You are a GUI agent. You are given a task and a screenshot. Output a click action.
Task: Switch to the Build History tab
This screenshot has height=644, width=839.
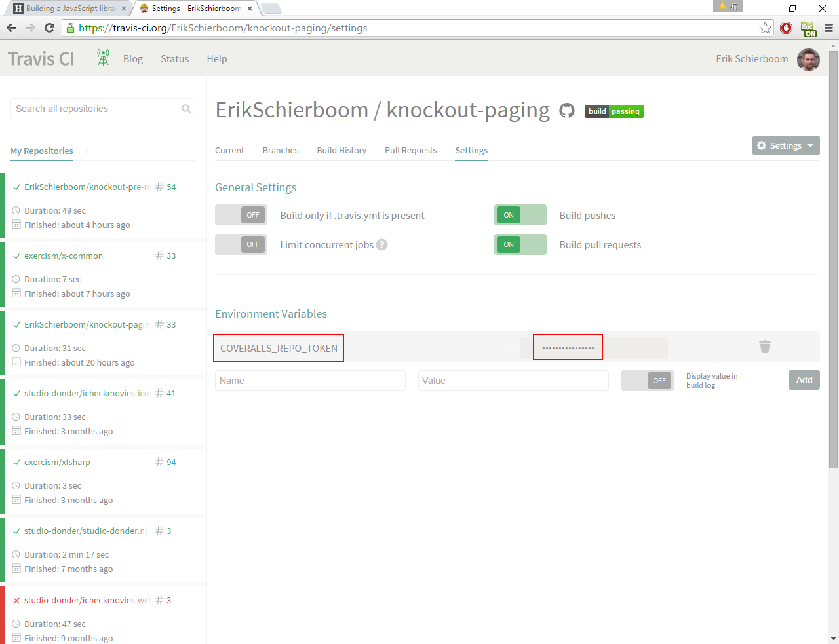point(341,150)
